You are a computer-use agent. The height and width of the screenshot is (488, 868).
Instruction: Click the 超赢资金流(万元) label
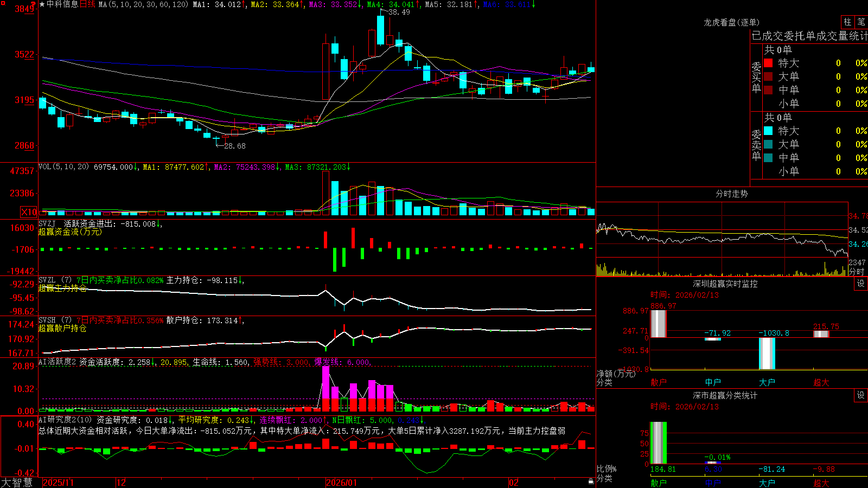point(70,232)
